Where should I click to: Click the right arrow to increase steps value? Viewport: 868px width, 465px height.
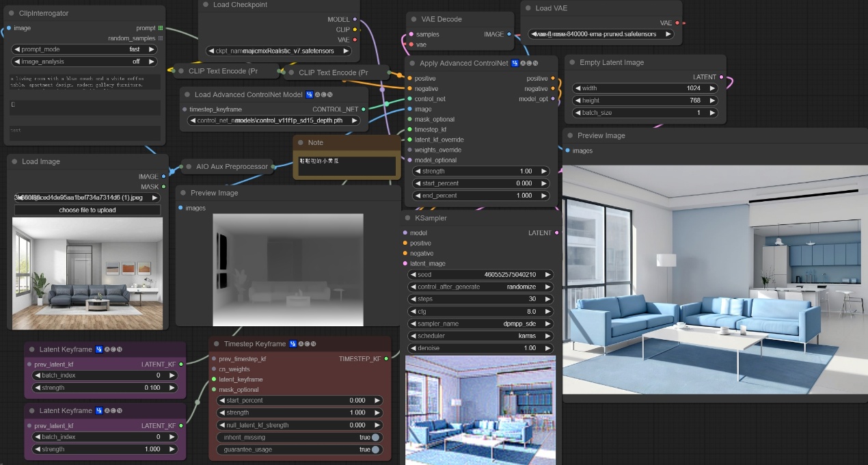pyautogui.click(x=548, y=299)
